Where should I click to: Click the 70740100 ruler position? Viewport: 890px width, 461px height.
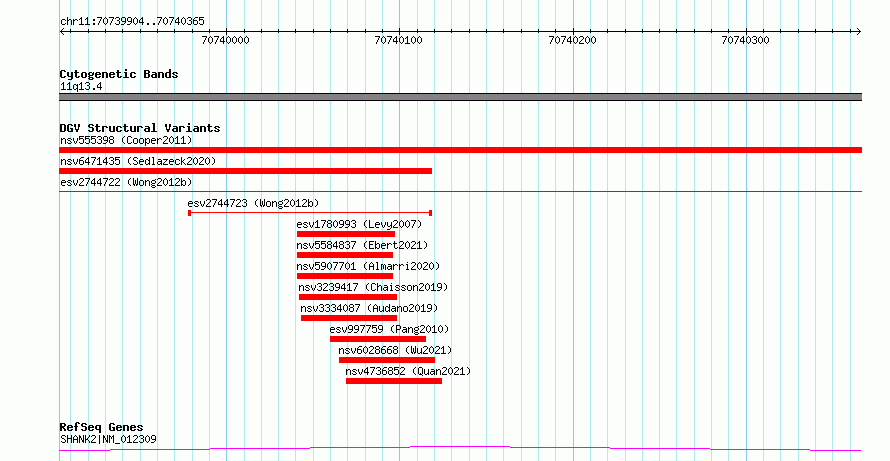click(398, 40)
